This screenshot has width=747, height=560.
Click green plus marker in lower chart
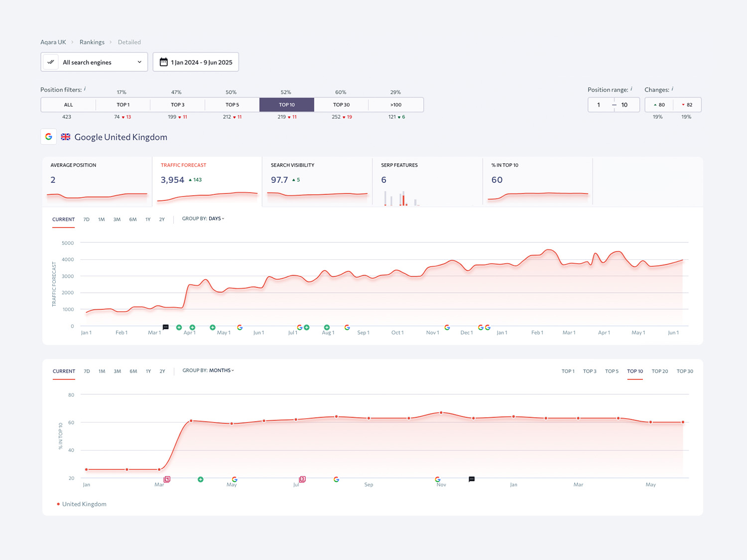pyautogui.click(x=201, y=479)
